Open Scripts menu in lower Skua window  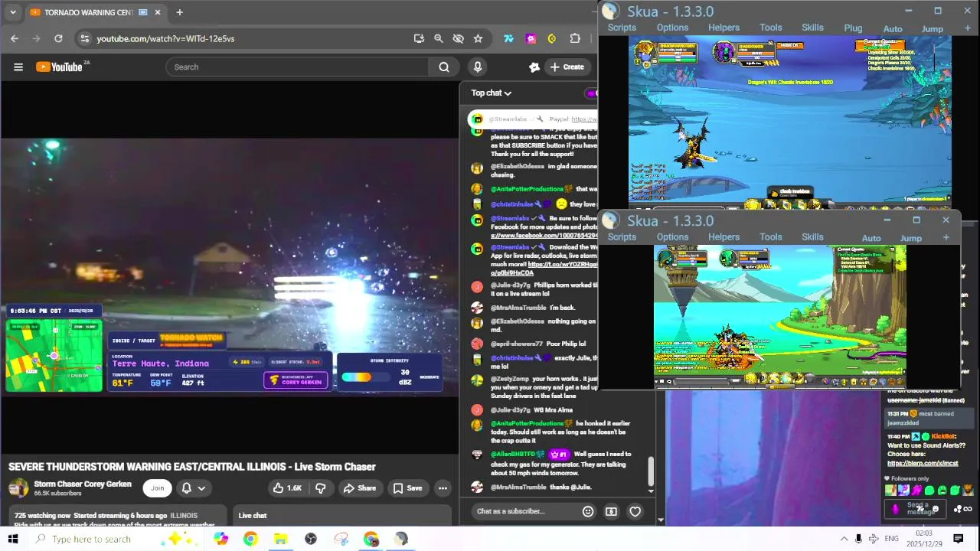tap(622, 237)
